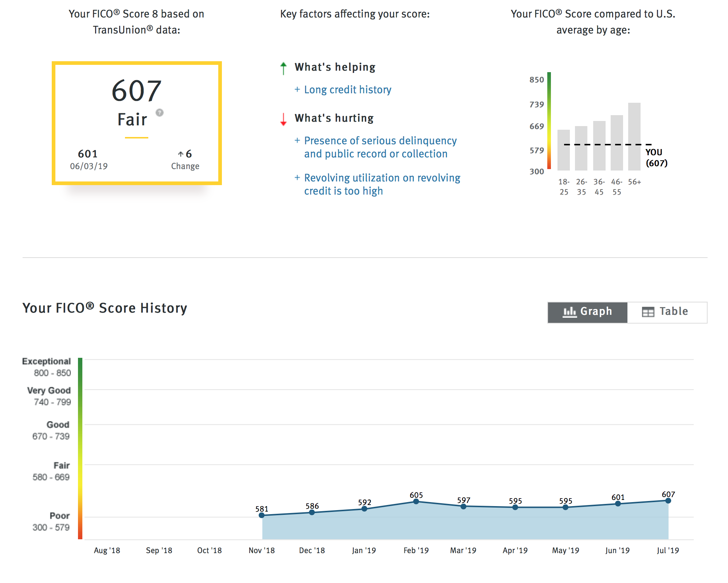Expand the Long credit history factor
Screen dimensions: 728x583
point(348,90)
